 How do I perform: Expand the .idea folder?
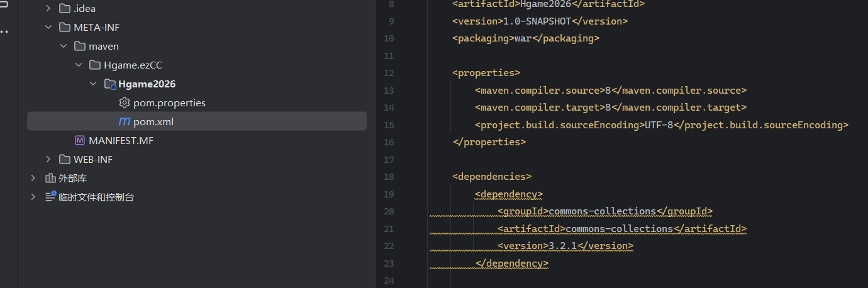tap(48, 8)
